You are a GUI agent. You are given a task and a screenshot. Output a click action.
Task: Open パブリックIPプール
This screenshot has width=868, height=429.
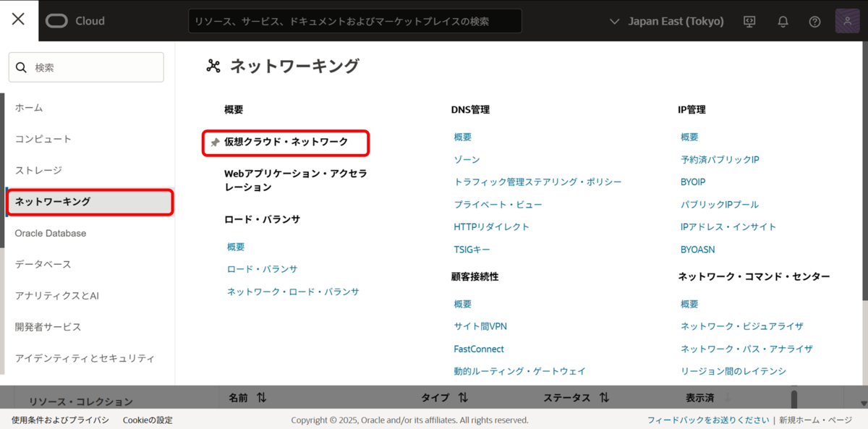[720, 205]
